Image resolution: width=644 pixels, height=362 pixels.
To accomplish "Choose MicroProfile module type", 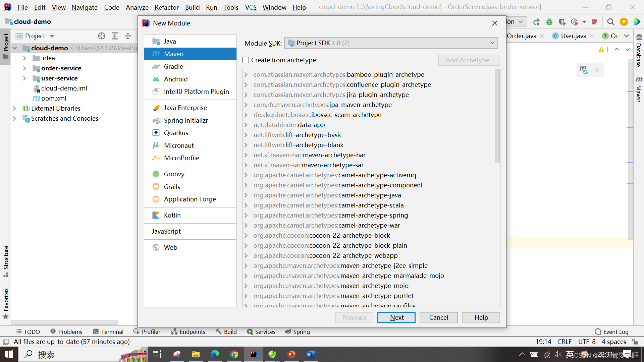I will coord(190,158).
